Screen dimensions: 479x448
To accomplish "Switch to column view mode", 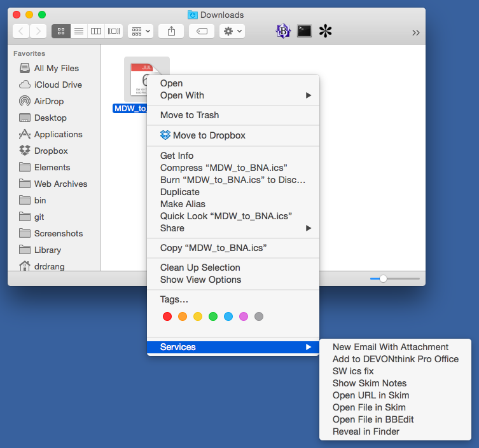I will point(96,31).
